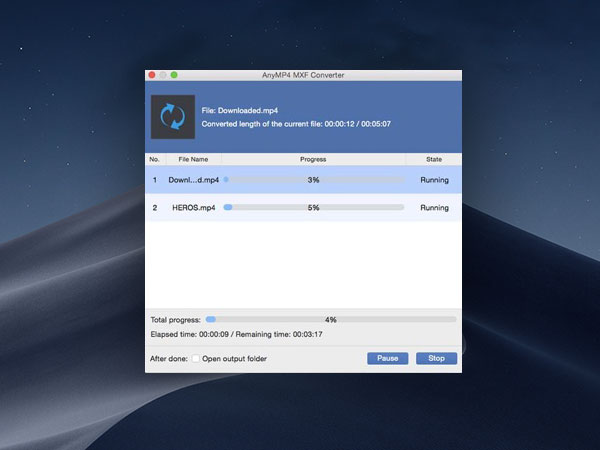Click the Converted length of current file text
This screenshot has width=600, height=450.
point(296,124)
